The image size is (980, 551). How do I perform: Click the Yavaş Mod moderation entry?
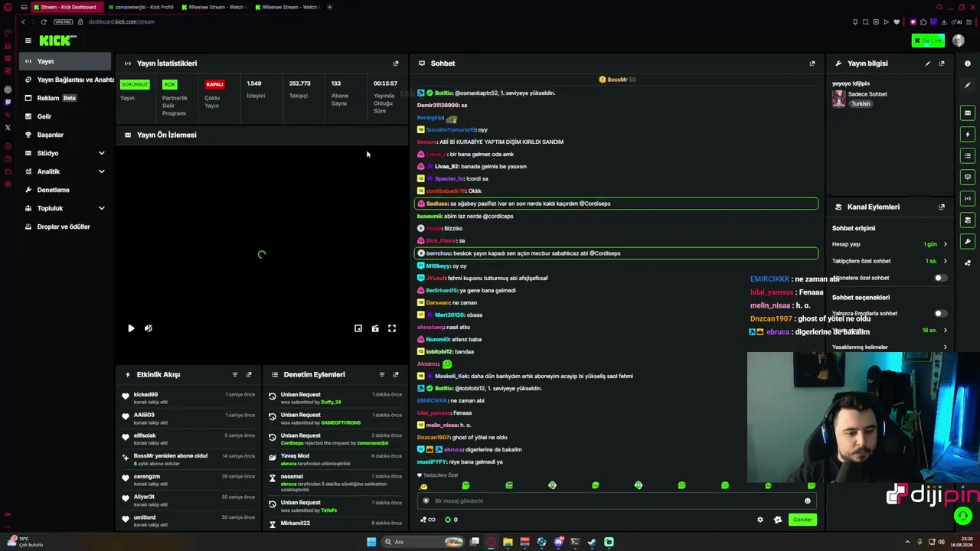coord(335,459)
